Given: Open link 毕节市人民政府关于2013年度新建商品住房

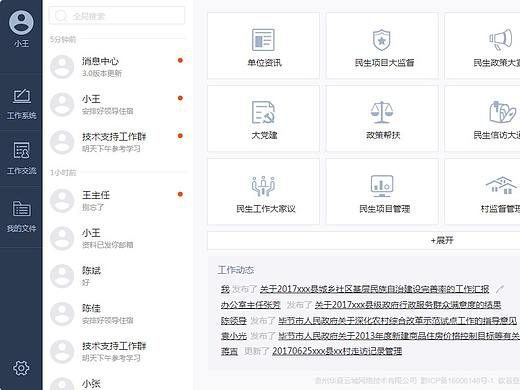Looking at the screenshot, I should (399, 336).
